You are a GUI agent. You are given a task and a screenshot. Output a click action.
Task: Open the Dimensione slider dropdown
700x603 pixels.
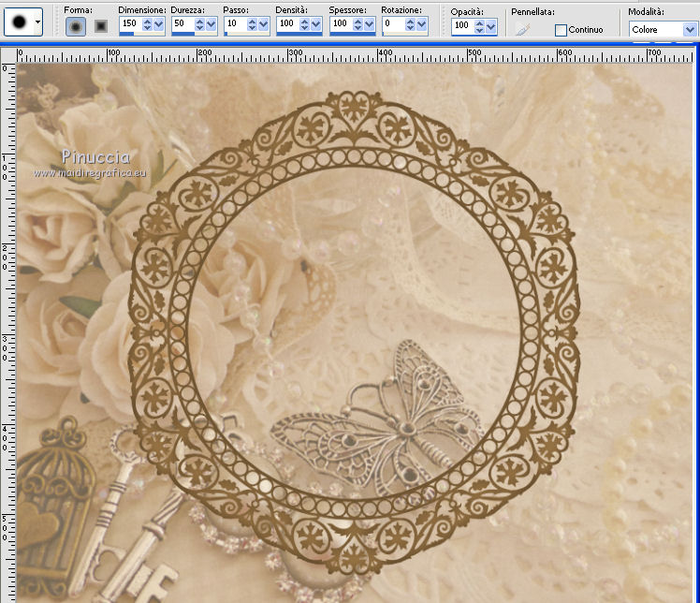159,24
